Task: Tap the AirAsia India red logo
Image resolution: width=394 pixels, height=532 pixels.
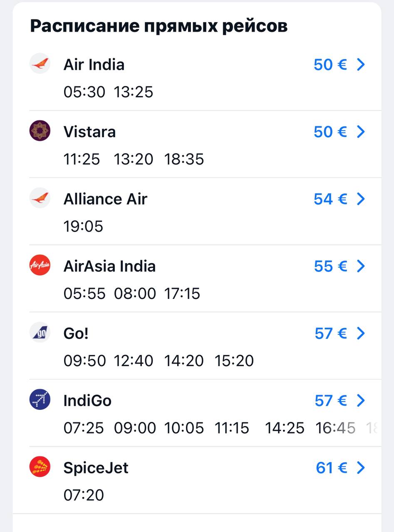Action: [40, 266]
